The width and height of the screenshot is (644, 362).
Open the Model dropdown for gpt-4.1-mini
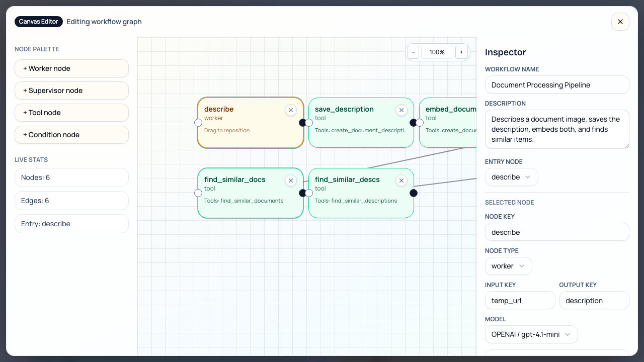coord(531,334)
